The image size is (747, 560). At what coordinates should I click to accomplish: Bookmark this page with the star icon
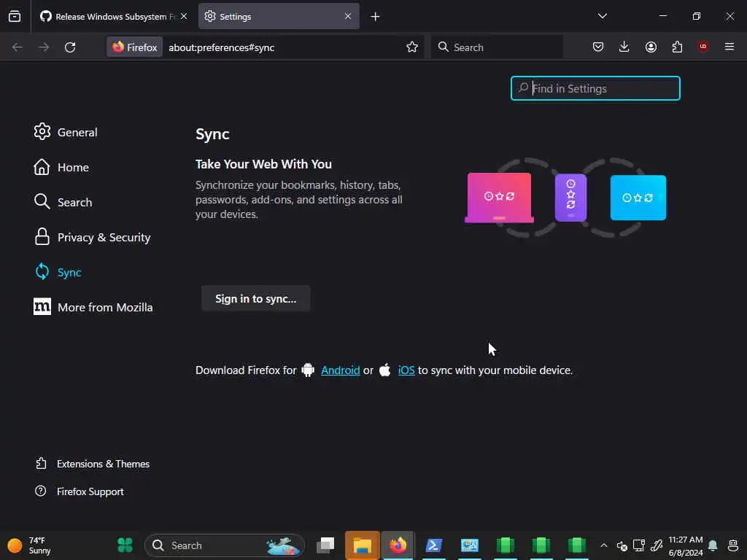[412, 47]
